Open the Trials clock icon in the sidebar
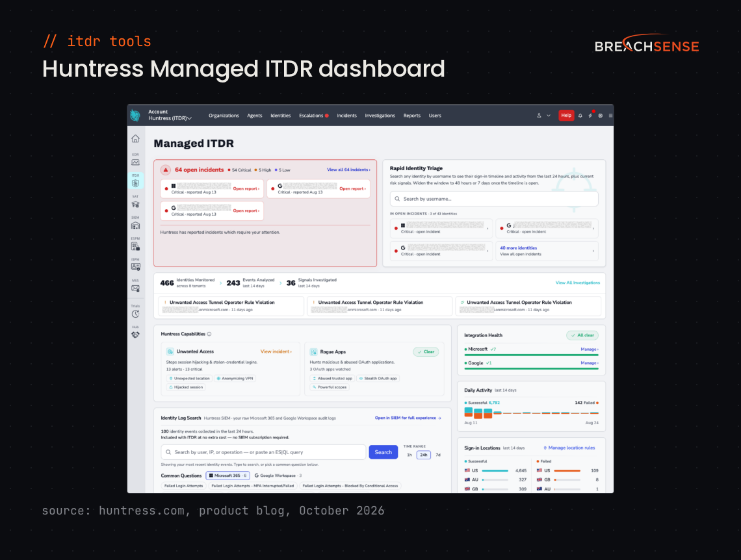The image size is (741, 560). [x=136, y=314]
